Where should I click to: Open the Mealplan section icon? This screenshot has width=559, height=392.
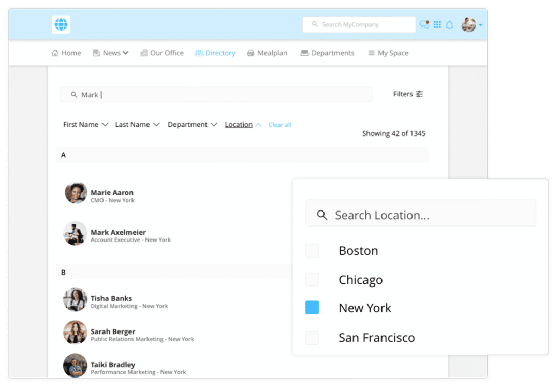251,53
